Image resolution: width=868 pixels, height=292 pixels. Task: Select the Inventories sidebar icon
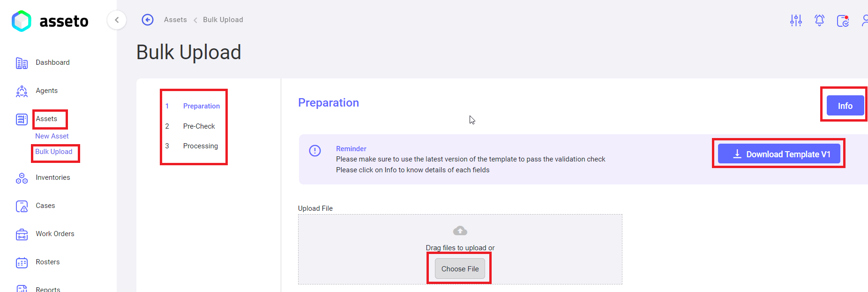[x=22, y=178]
